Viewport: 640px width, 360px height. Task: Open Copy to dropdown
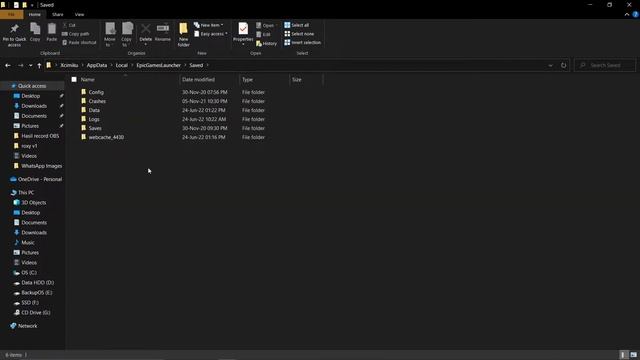(x=127, y=35)
